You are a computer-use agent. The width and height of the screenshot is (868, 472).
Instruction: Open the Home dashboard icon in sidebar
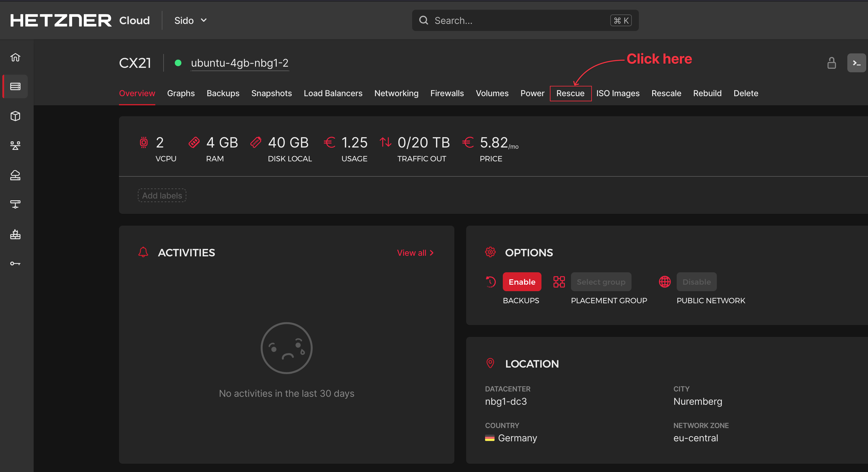tap(15, 57)
